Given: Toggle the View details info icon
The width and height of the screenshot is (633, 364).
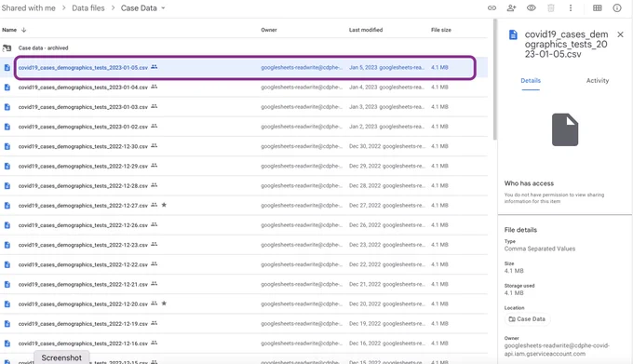Looking at the screenshot, I should 617,7.
